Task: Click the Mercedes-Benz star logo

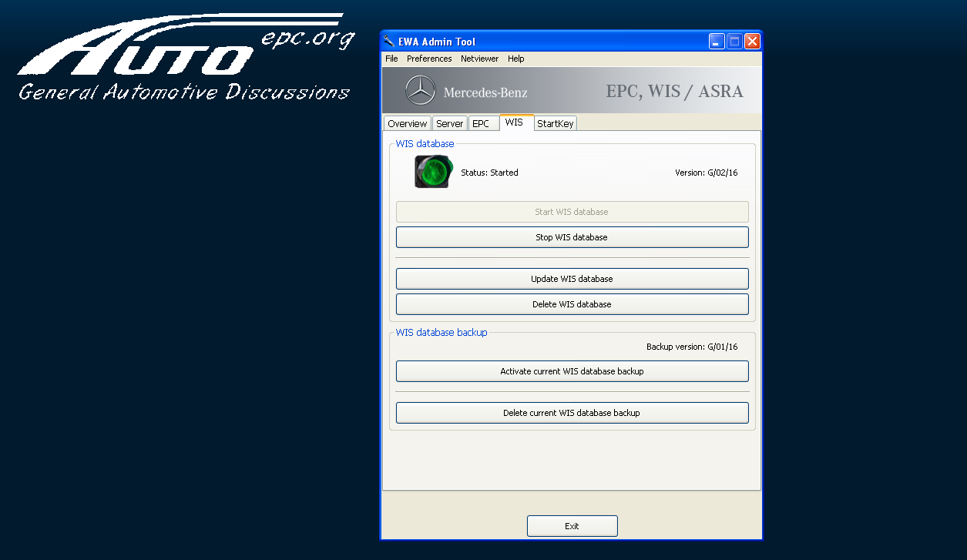Action: (421, 91)
